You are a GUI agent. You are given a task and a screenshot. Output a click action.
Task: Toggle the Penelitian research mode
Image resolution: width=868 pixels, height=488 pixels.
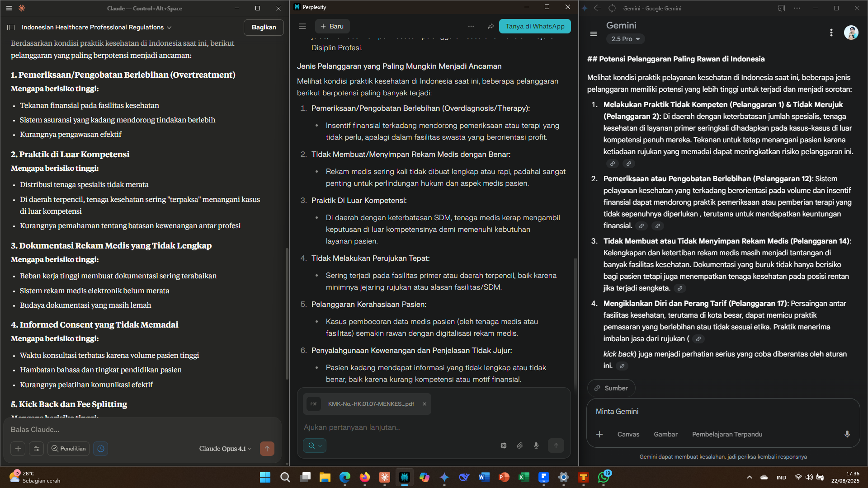pos(68,449)
